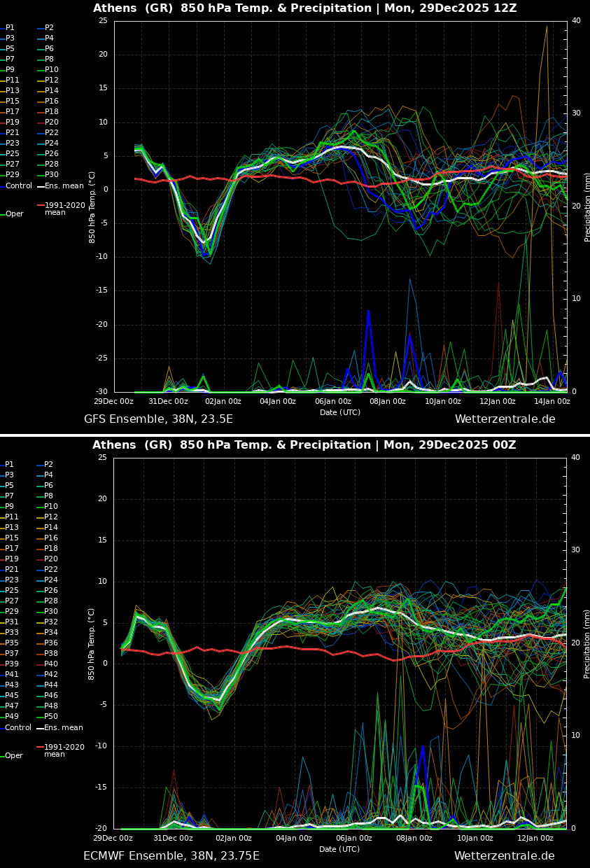590x868 pixels.
Task: Click the 1991-2020 mean legend entry in the ECMWF chart
Action: coord(64,750)
